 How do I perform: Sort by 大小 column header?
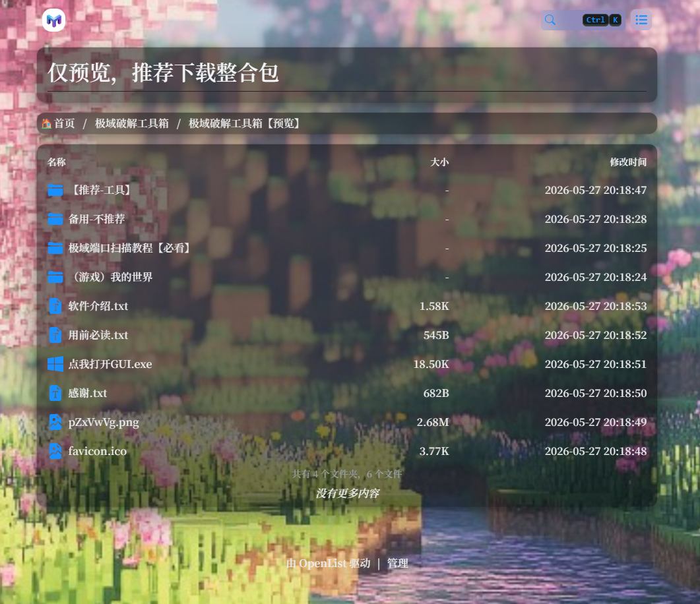(x=439, y=162)
